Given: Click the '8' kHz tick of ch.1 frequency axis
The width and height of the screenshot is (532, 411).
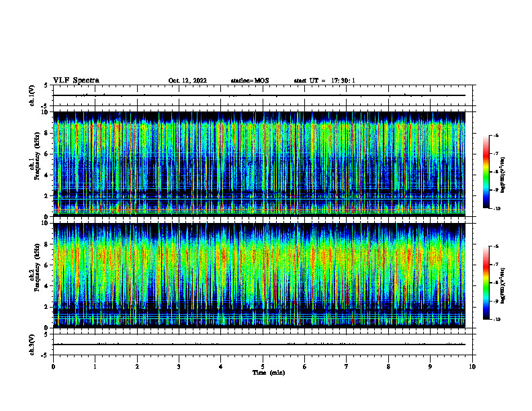Looking at the screenshot, I should point(46,133).
